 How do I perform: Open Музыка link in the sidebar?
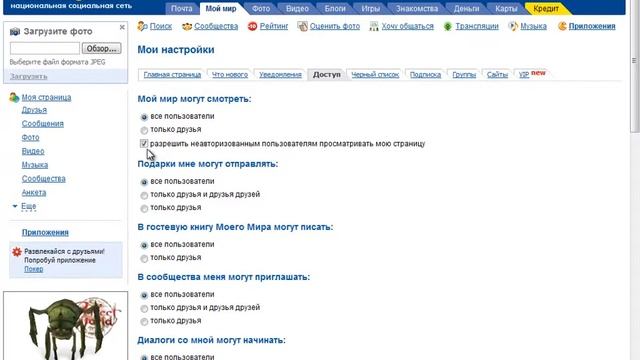[x=35, y=165]
